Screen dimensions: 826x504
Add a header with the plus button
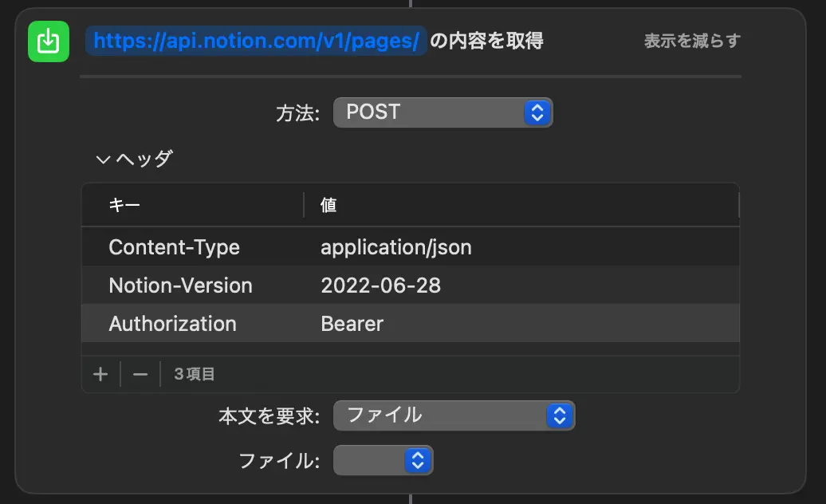pyautogui.click(x=100, y=374)
